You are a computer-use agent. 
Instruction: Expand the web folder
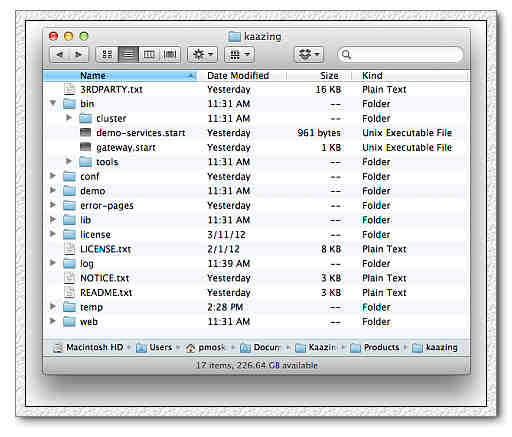53,321
